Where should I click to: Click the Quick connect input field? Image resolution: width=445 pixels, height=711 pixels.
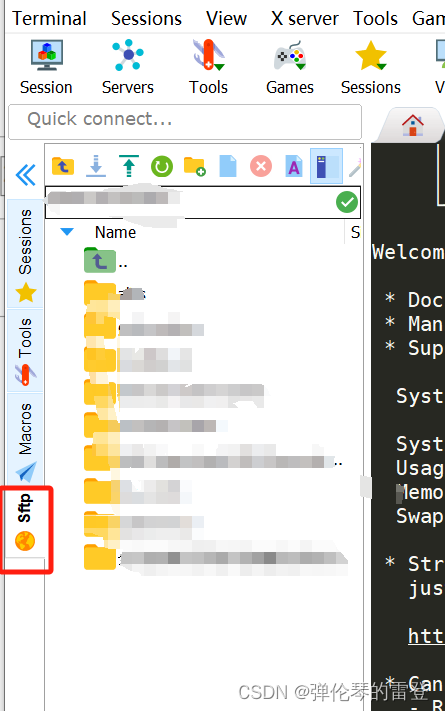tap(185, 122)
